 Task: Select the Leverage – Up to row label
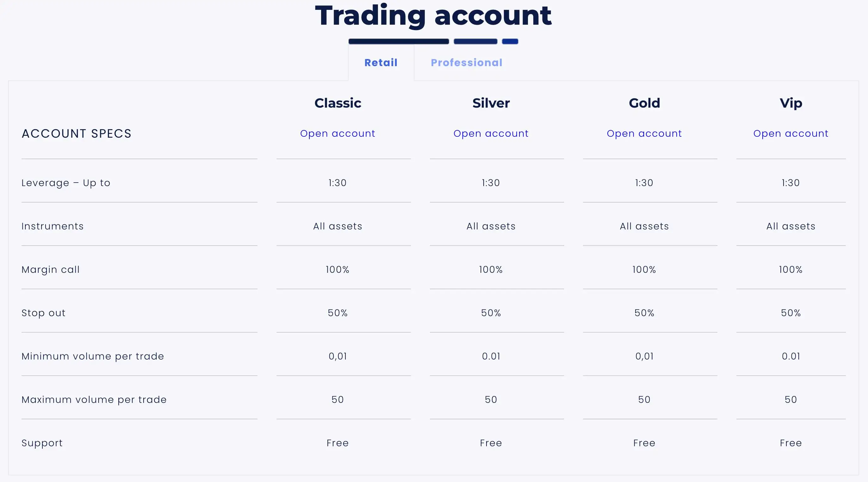66,183
